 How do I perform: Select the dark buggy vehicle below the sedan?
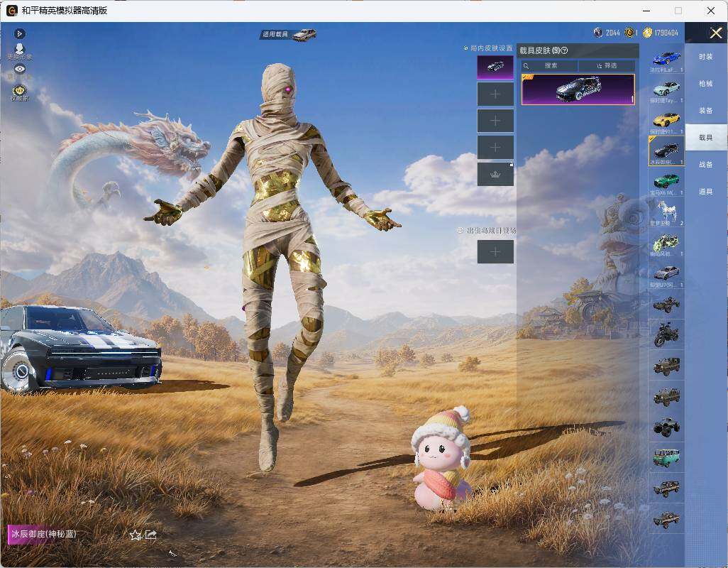click(x=666, y=304)
